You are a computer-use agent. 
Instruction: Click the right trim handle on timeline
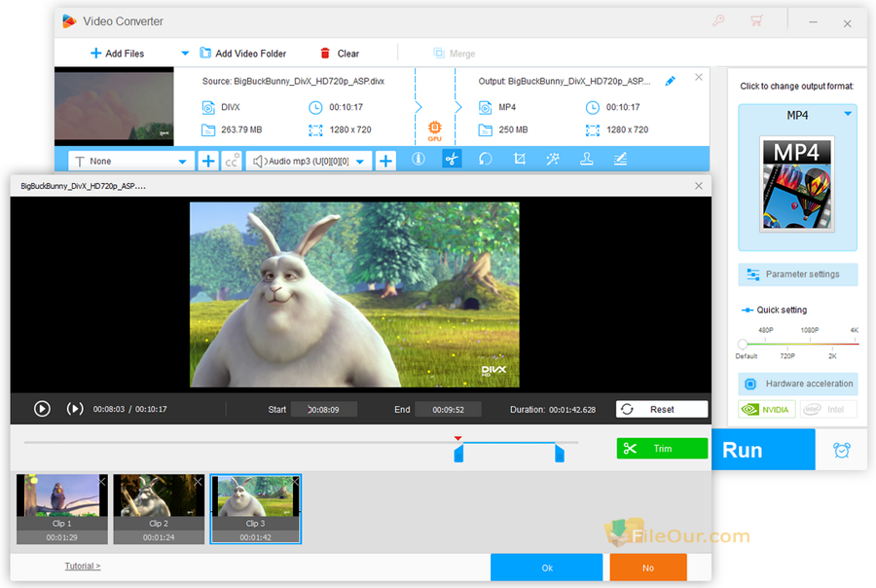560,454
